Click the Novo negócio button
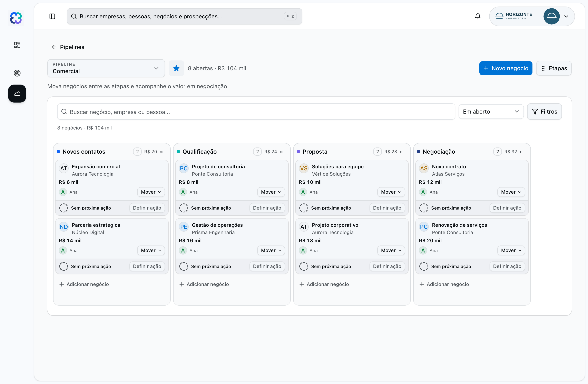Viewport: 588px width, 384px height. [x=506, y=68]
